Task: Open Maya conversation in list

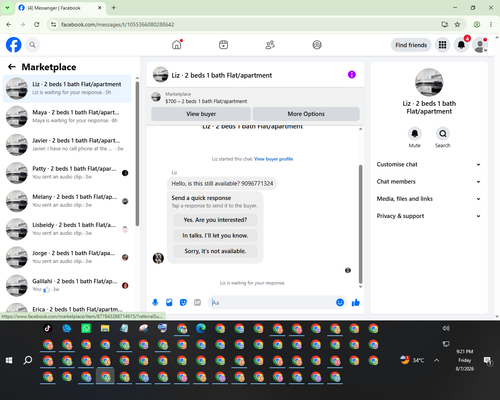Action: (67, 116)
